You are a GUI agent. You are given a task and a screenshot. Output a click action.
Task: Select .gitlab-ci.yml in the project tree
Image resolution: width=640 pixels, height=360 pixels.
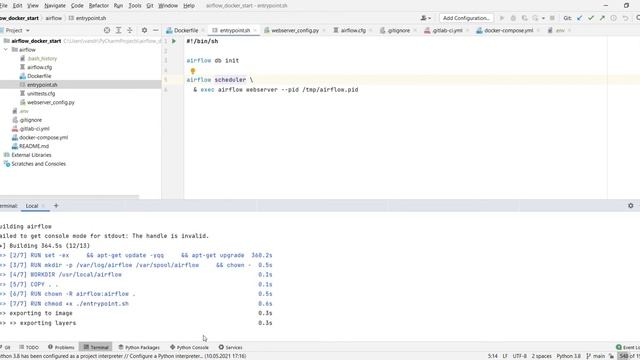tap(34, 129)
